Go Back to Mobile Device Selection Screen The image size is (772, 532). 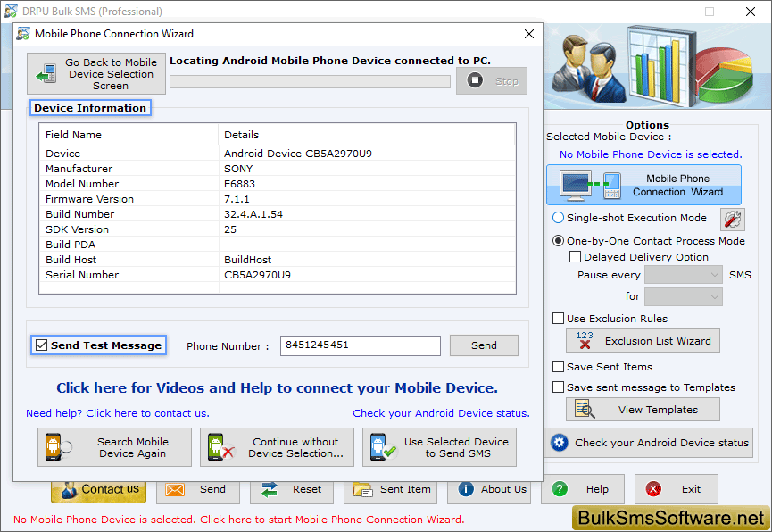click(96, 73)
